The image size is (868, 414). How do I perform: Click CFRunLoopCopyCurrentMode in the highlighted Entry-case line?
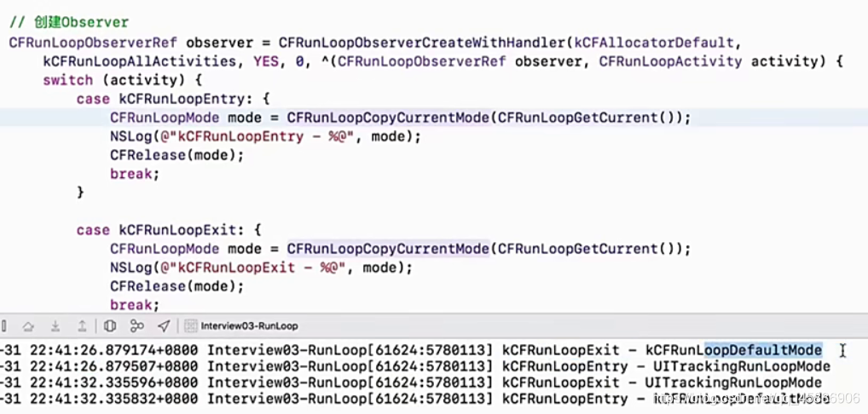[388, 118]
